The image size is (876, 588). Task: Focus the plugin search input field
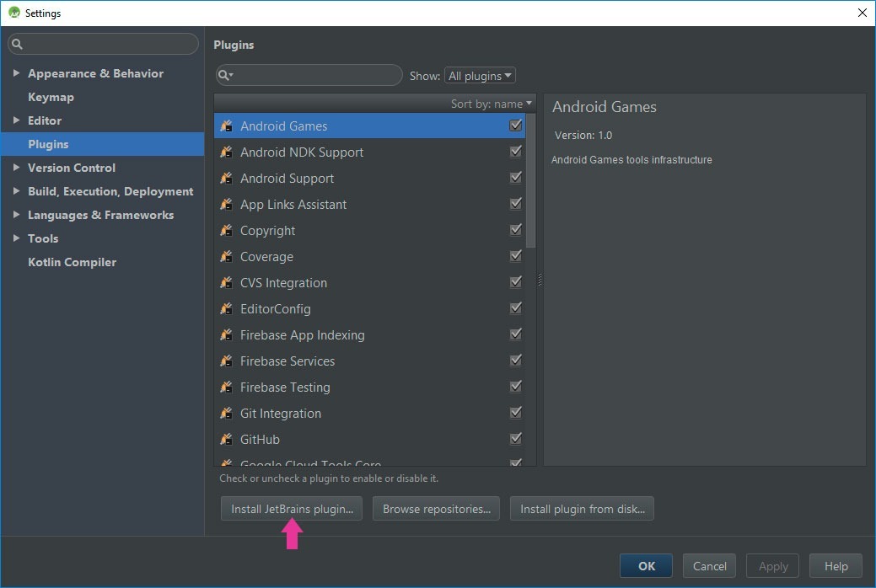click(x=309, y=75)
